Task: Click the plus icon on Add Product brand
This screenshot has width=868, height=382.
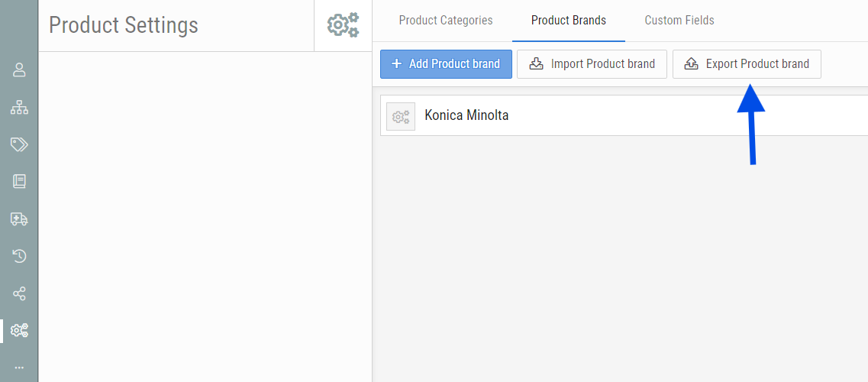Action: click(x=396, y=64)
